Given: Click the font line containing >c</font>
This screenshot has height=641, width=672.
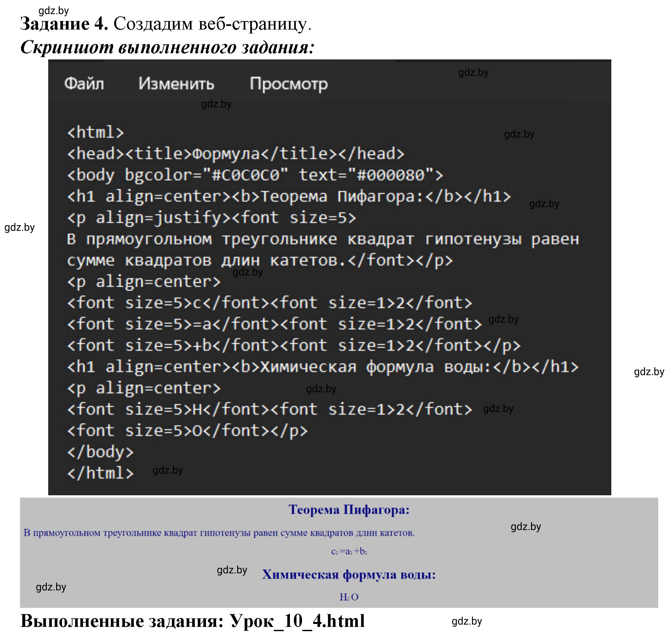Looking at the screenshot, I should coord(269,303).
